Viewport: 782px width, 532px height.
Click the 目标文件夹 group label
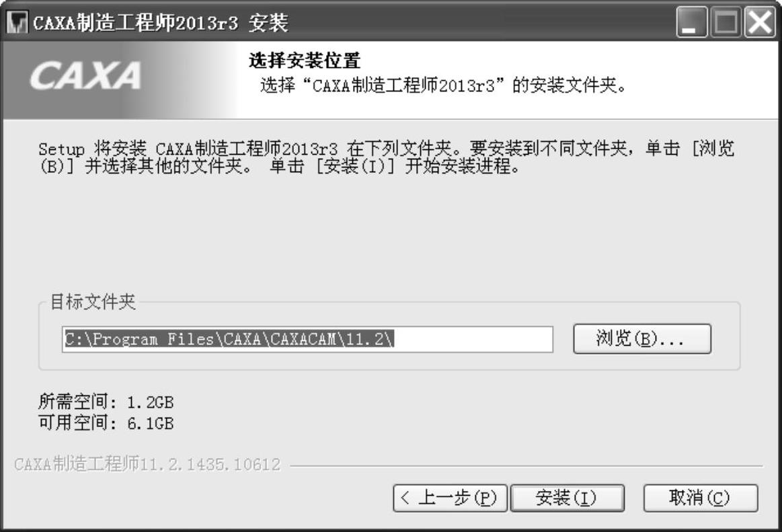tap(93, 301)
